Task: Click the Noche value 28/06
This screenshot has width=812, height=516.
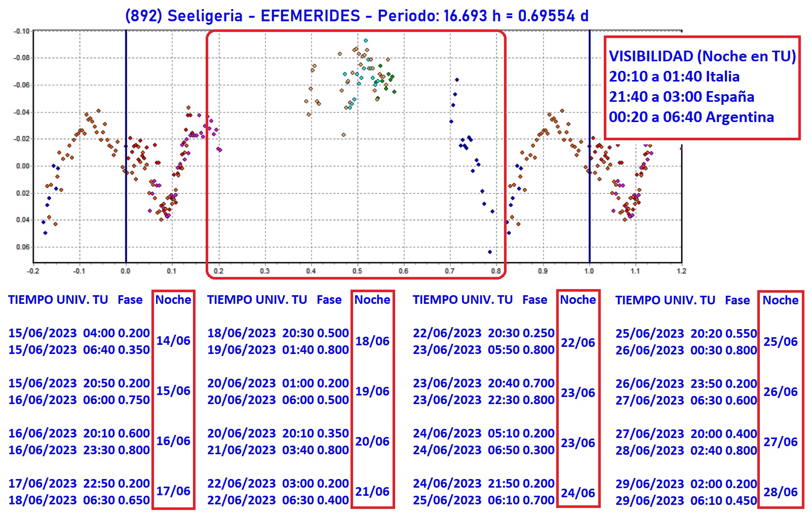Action: point(781,492)
